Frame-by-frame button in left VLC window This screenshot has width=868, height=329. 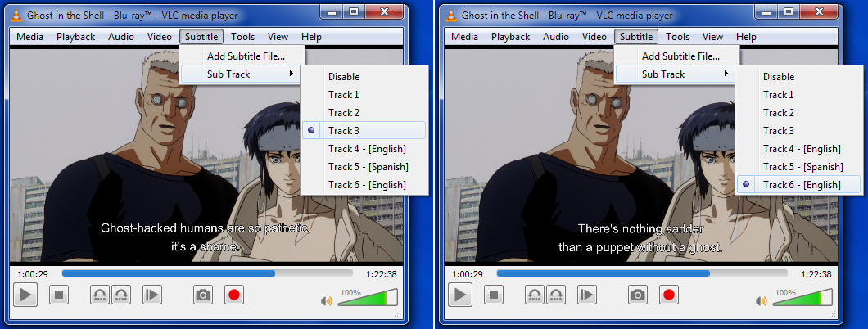click(x=151, y=295)
